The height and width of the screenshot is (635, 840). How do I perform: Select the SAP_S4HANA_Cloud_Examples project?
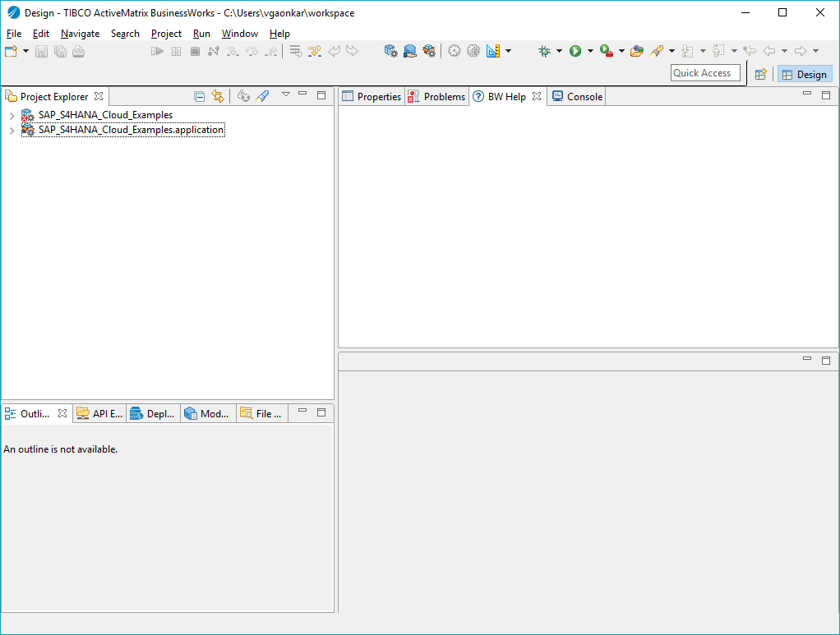(x=105, y=115)
